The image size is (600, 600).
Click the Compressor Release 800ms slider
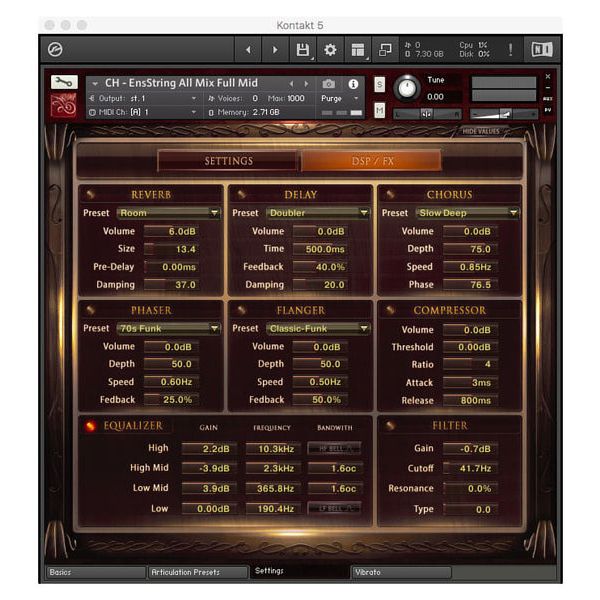click(470, 401)
